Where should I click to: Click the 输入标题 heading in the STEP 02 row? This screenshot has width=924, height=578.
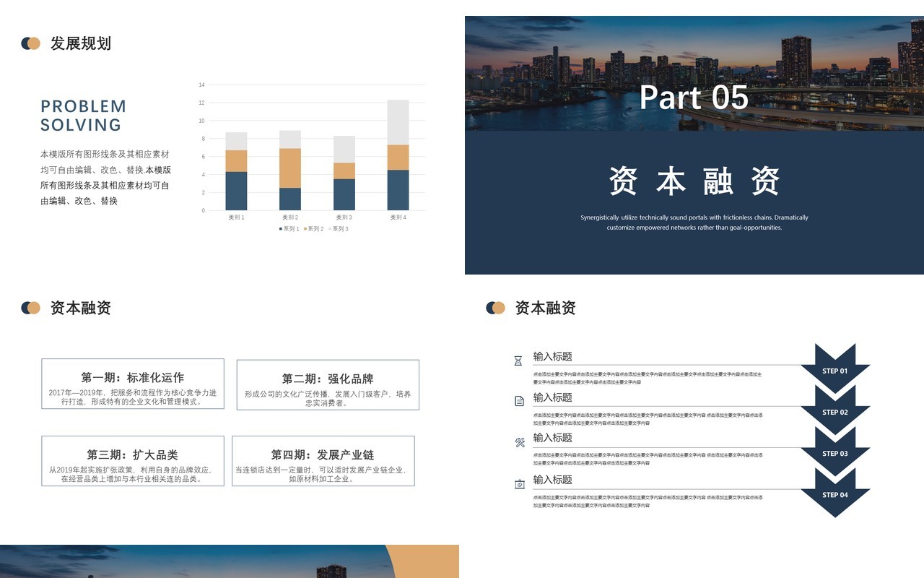(x=552, y=397)
